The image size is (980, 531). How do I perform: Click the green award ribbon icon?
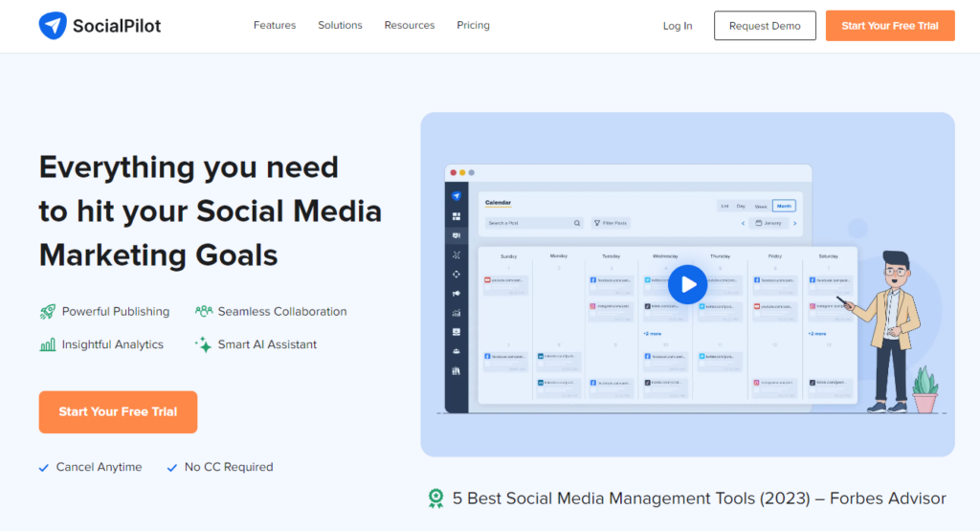(x=435, y=498)
